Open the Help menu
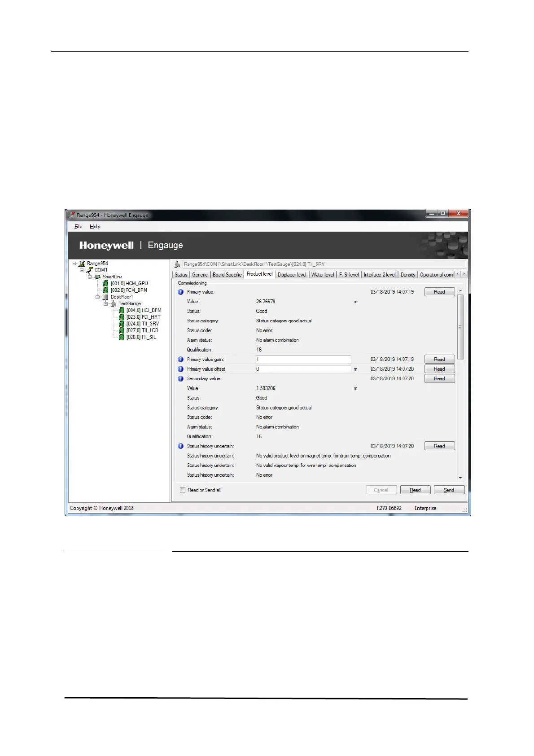The image size is (534, 756). tap(95, 227)
